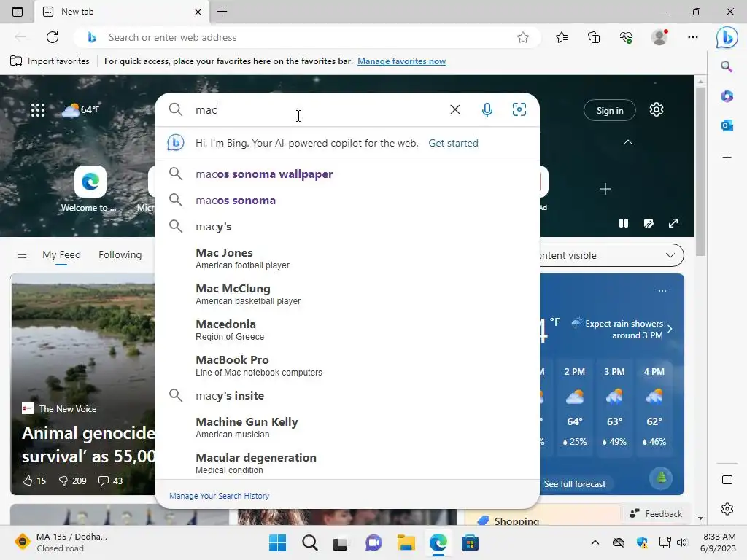
Task: Collapse the quick links section chevron
Action: coord(628,142)
